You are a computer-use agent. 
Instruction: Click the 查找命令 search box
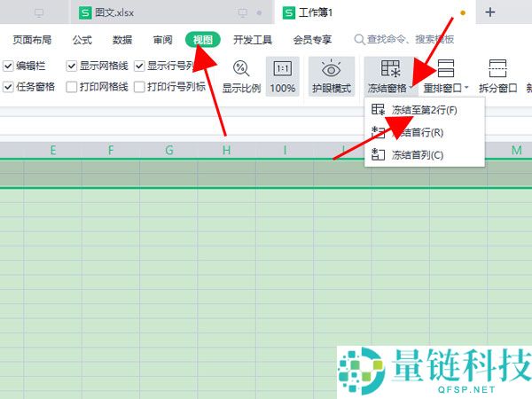(410, 40)
